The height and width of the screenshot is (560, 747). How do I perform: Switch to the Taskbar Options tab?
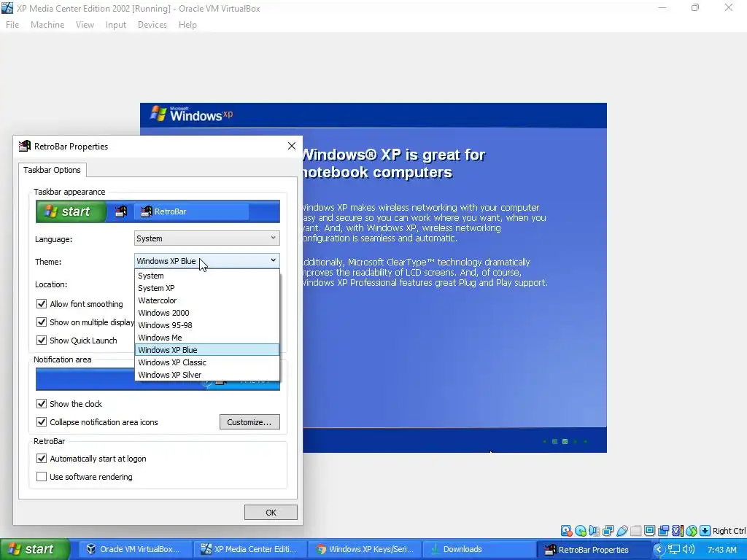52,170
